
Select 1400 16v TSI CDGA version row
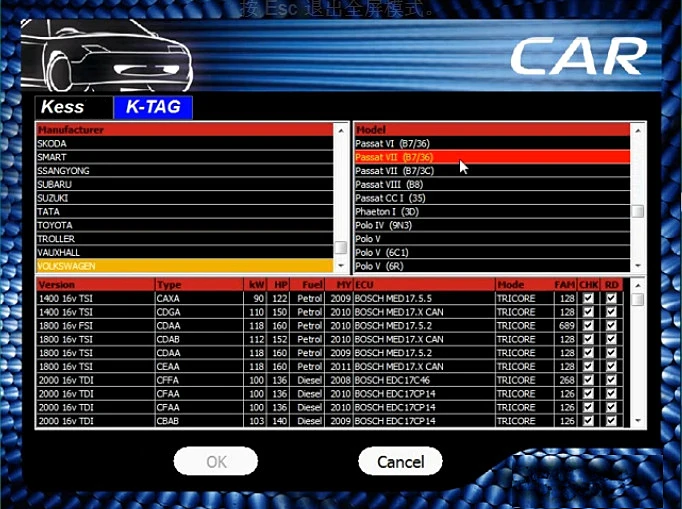click(330, 312)
